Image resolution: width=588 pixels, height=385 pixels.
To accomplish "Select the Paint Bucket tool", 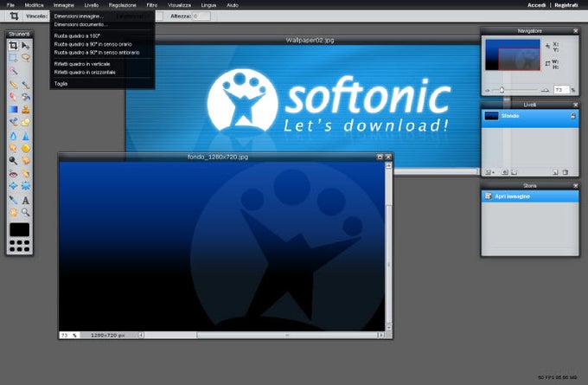I will click(x=25, y=97).
